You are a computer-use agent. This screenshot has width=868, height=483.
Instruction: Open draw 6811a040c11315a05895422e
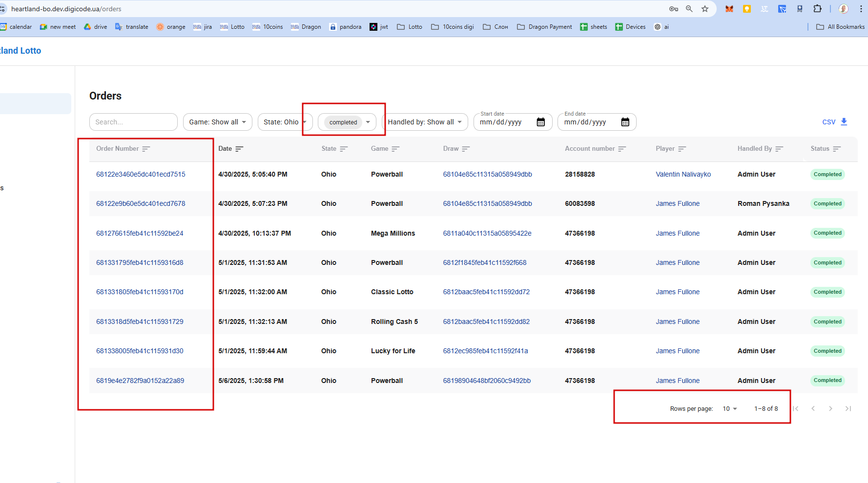click(487, 233)
